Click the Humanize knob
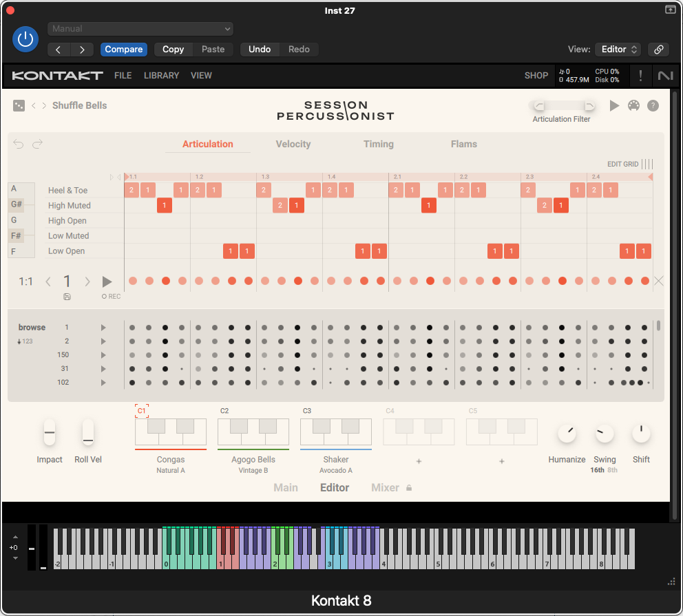683x616 pixels. (567, 434)
